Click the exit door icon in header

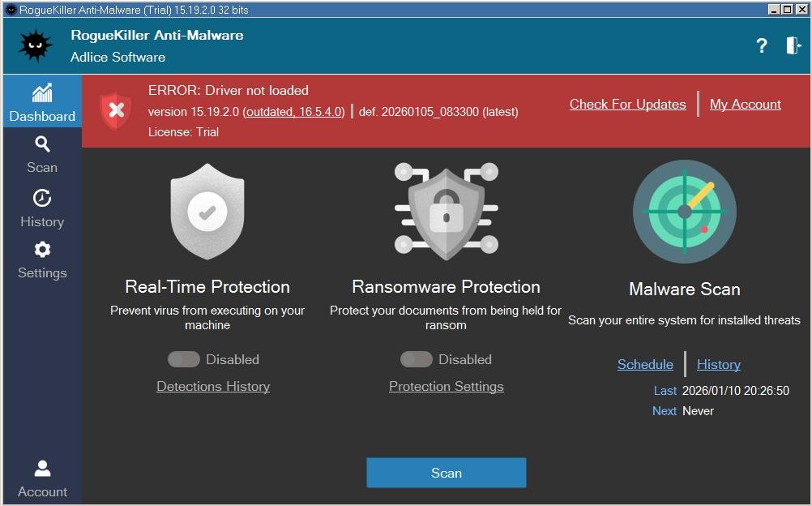tap(793, 45)
